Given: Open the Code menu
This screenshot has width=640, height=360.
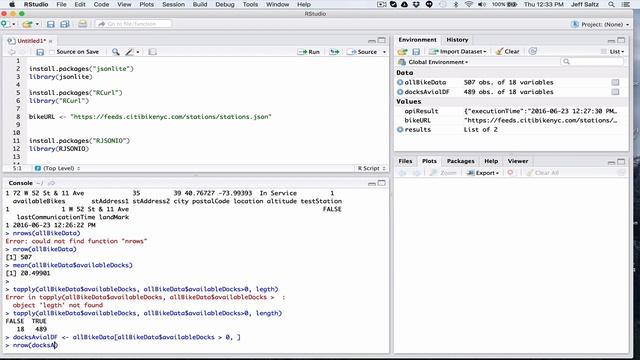Looking at the screenshot, I should click(101, 4).
